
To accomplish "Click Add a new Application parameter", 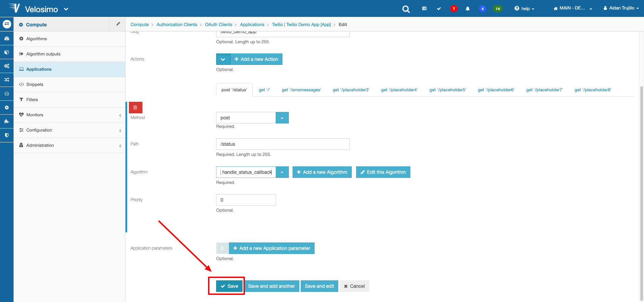I will (x=272, y=248).
